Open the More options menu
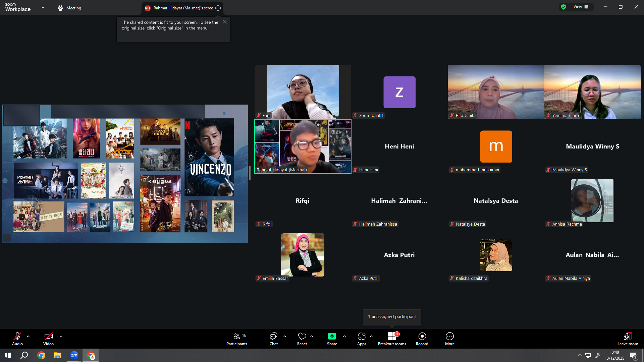 tap(450, 339)
